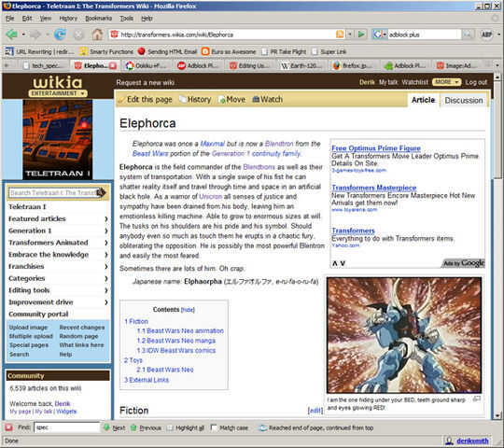Open the Upload image sidebar link
Screen dimensions: 504x448
28,328
